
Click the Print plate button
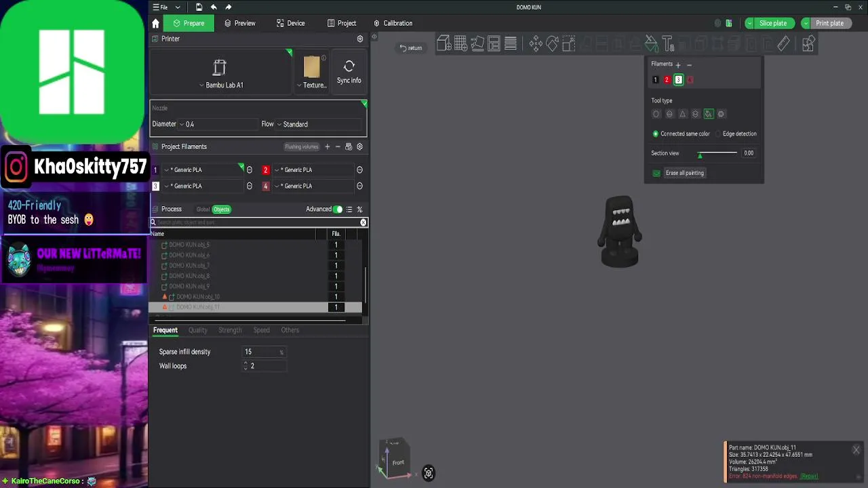click(x=830, y=23)
